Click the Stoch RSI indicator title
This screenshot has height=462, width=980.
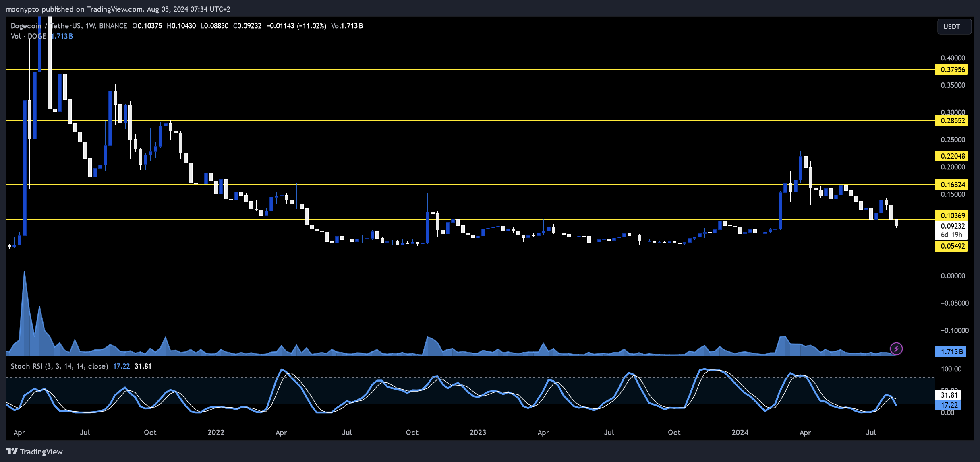pyautogui.click(x=59, y=366)
